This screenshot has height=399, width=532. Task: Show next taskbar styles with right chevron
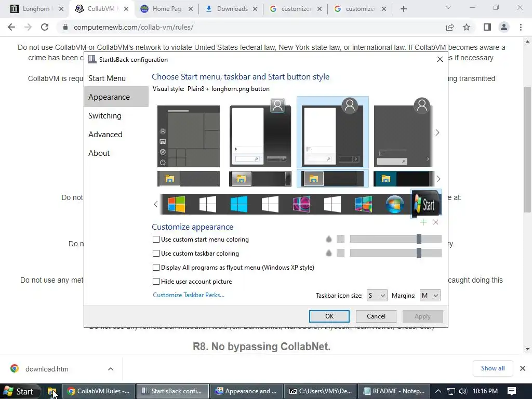(438, 179)
